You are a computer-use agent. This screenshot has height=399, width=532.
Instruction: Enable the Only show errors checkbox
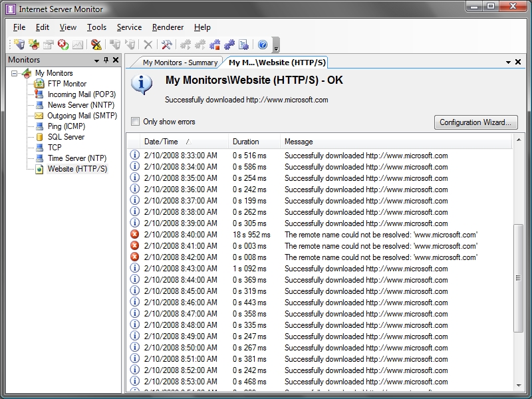click(x=135, y=121)
